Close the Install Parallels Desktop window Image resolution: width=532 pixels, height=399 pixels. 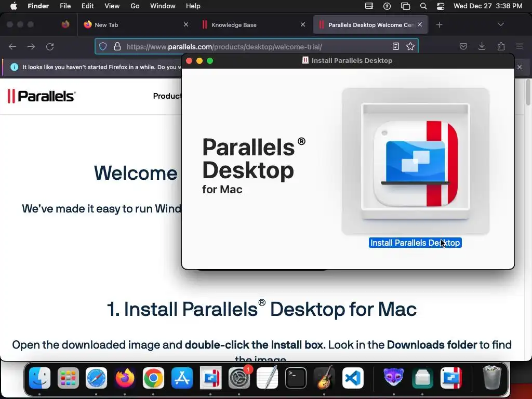[x=189, y=61]
